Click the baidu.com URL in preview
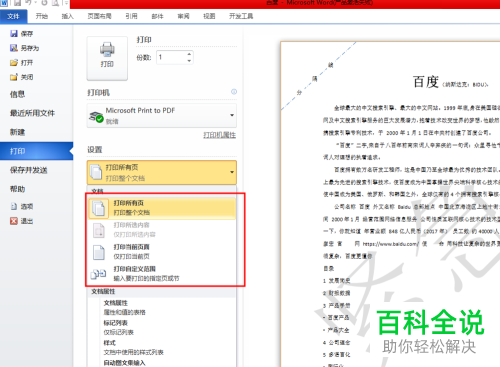 coord(390,244)
